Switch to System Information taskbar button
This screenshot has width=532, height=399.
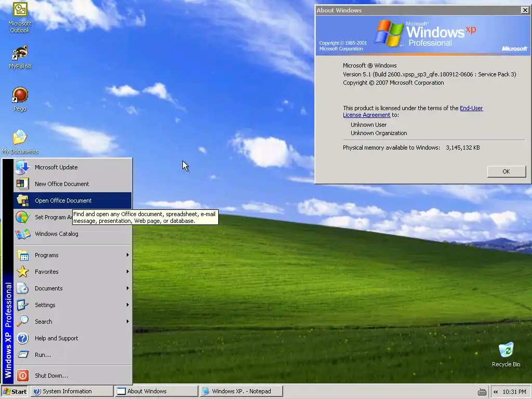[72, 391]
